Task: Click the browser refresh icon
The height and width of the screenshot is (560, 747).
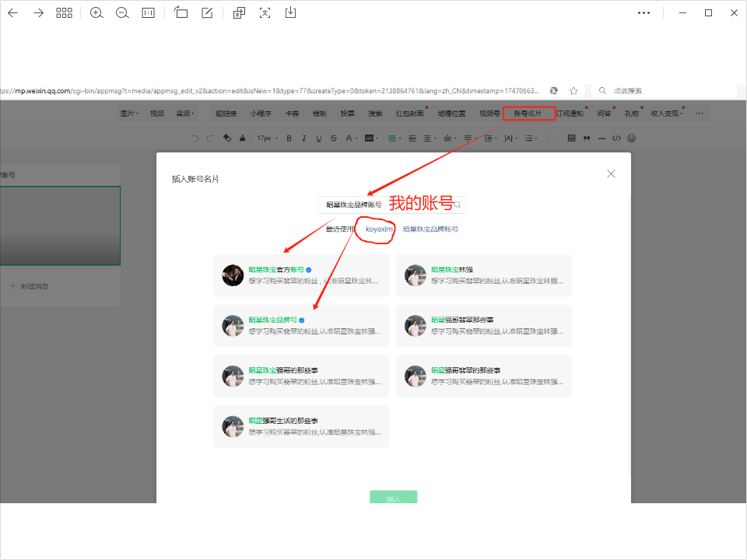Action: (553, 90)
